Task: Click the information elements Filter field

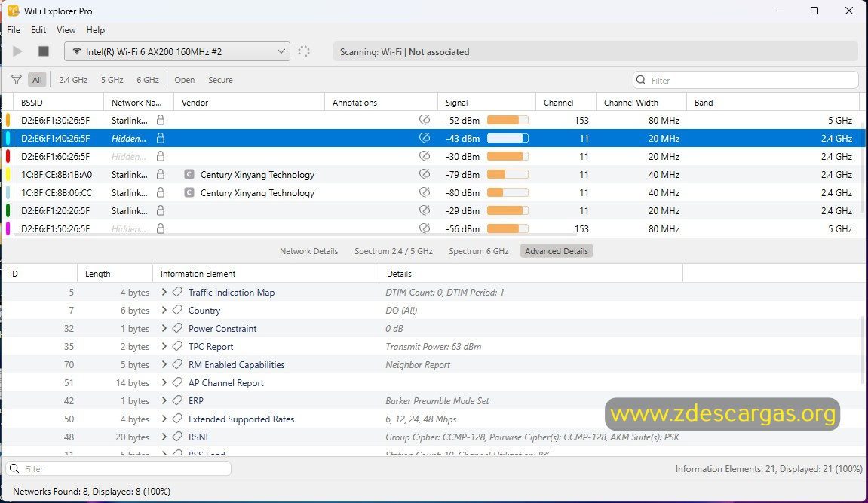Action: pyautogui.click(x=118, y=469)
